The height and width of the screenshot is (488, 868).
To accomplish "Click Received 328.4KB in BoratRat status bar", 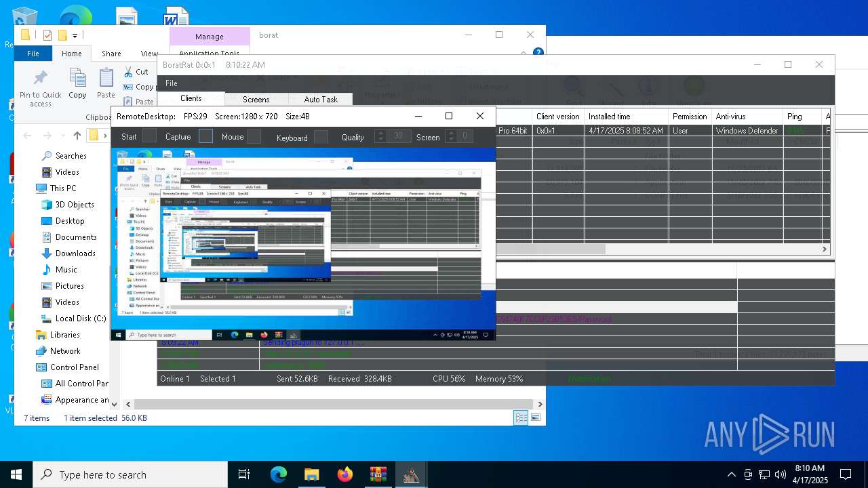I will [359, 379].
